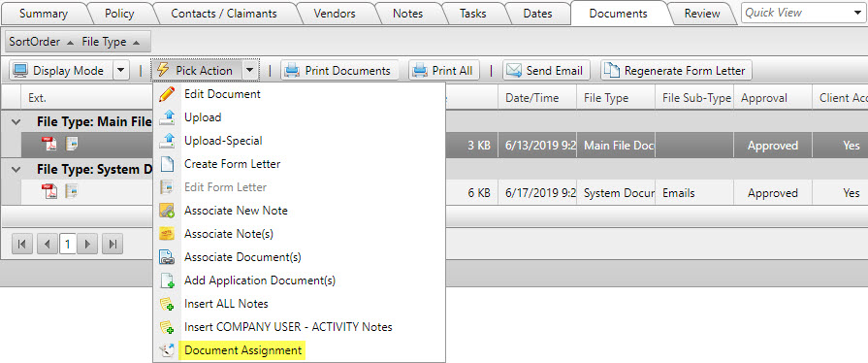Viewport: 868px width, 363px height.
Task: Click note icon in Main File row
Action: pyautogui.click(x=72, y=145)
